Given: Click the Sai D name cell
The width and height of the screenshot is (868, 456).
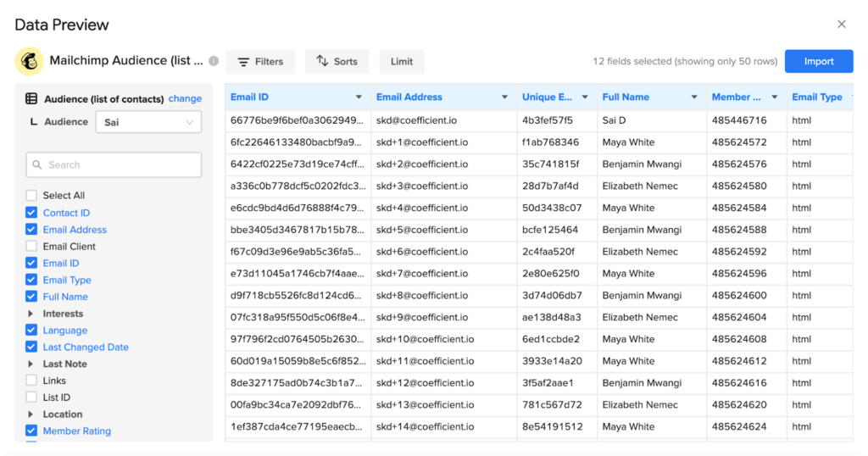Looking at the screenshot, I should tap(652, 120).
